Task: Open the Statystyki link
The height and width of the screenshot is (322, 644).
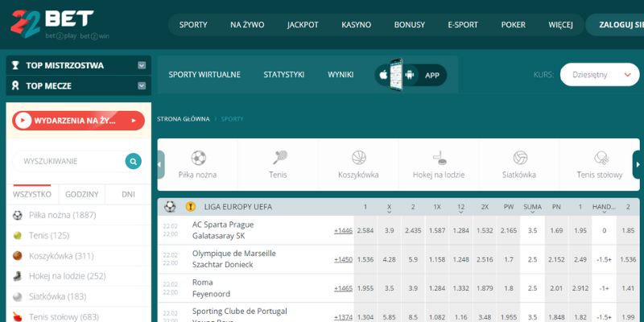Action: tap(284, 75)
